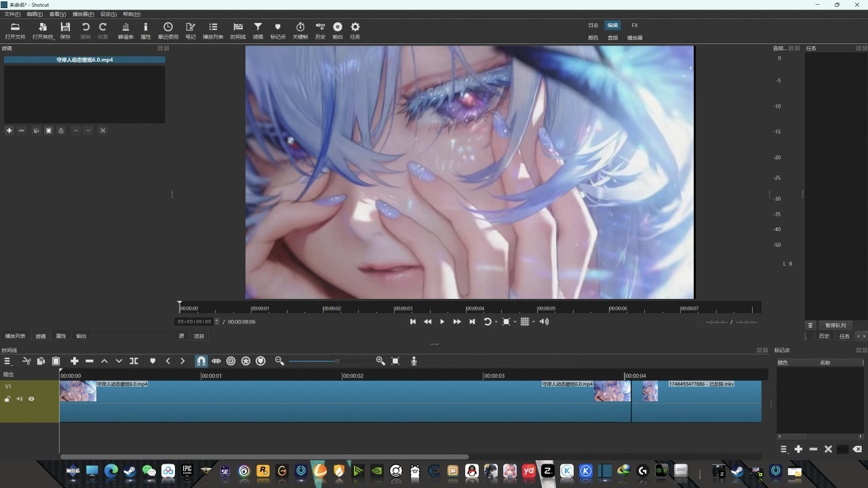Select the 音频 layout button

coord(613,38)
